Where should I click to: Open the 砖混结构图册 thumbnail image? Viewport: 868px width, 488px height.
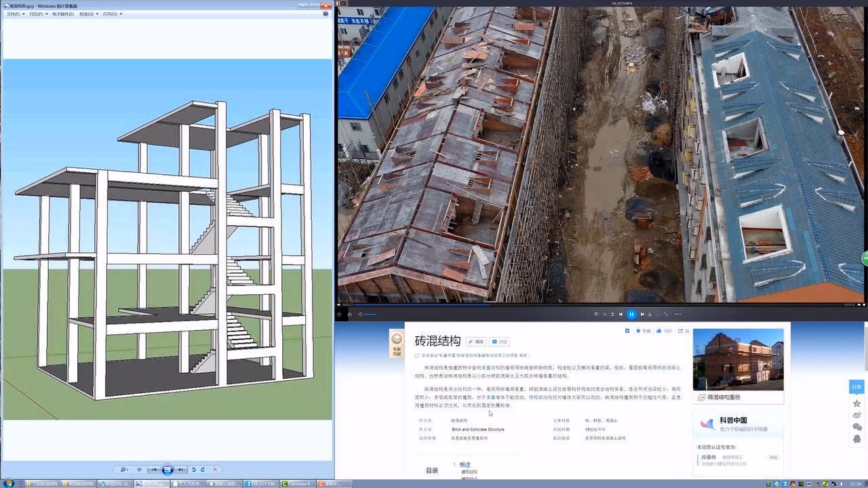pos(738,359)
